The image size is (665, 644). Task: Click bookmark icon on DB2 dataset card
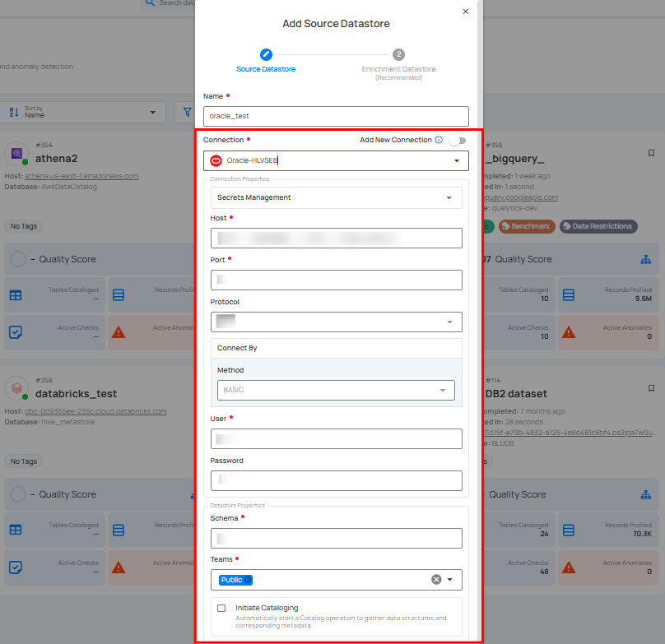coord(651,382)
